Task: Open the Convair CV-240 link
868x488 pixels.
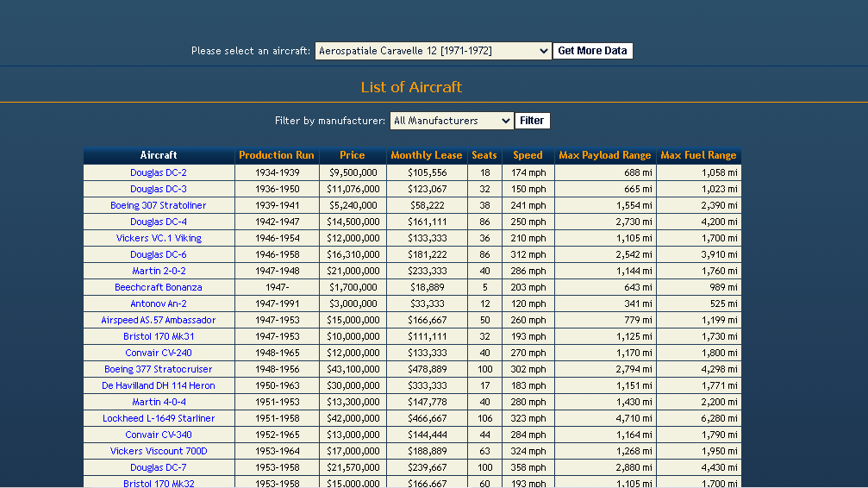Action: pyautogui.click(x=159, y=353)
